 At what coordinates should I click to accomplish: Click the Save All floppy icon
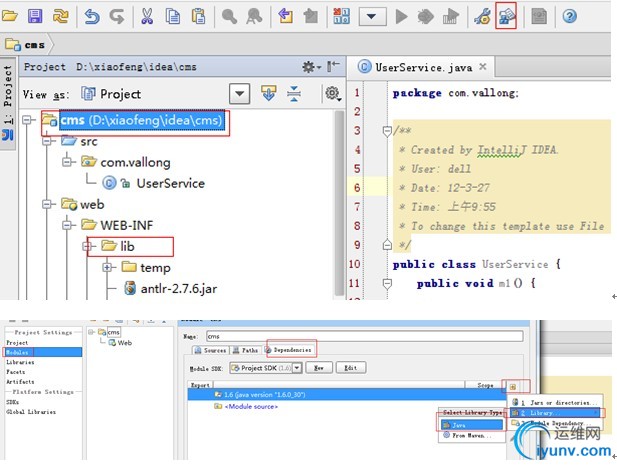click(x=35, y=16)
